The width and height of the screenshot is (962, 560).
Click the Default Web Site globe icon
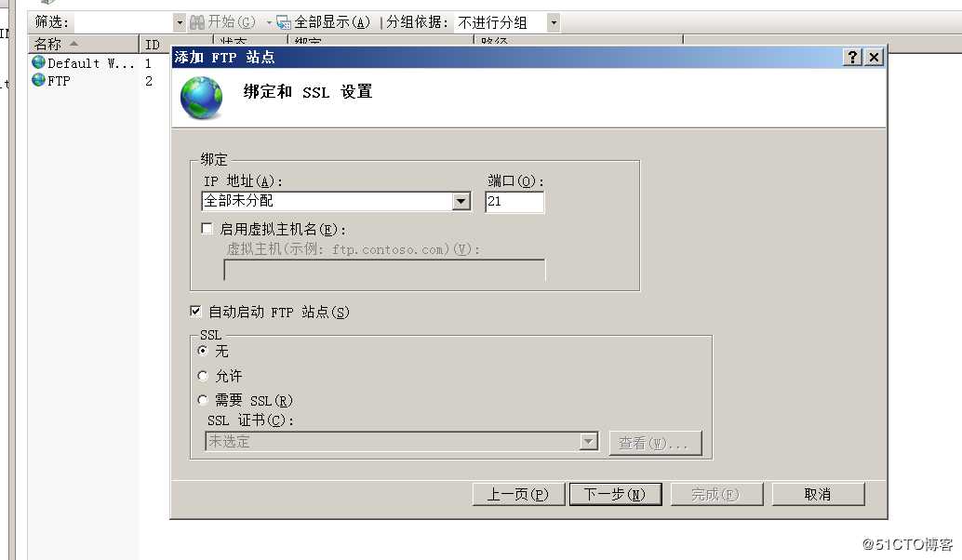click(39, 62)
